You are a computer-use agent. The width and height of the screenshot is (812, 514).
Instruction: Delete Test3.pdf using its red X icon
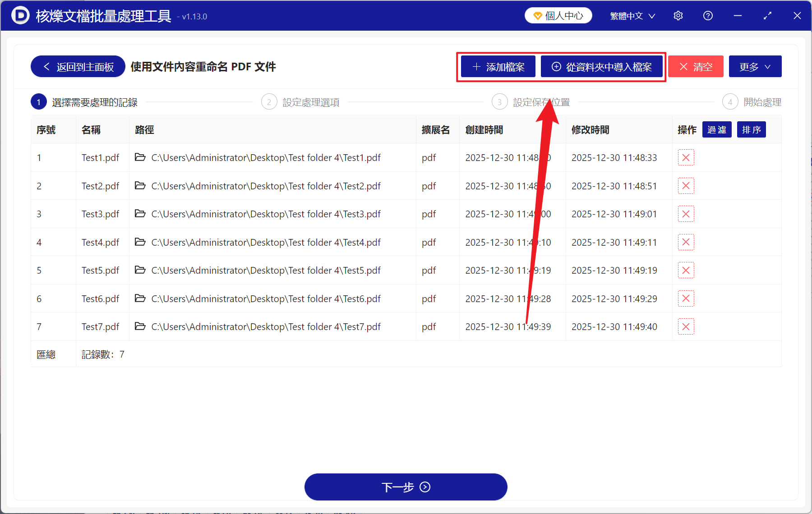point(686,214)
